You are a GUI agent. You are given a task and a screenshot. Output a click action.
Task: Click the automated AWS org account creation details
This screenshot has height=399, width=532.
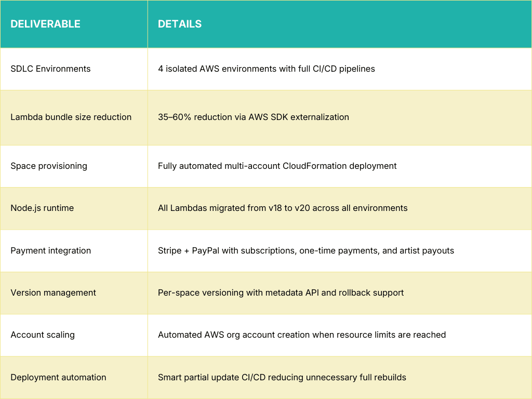tap(301, 335)
